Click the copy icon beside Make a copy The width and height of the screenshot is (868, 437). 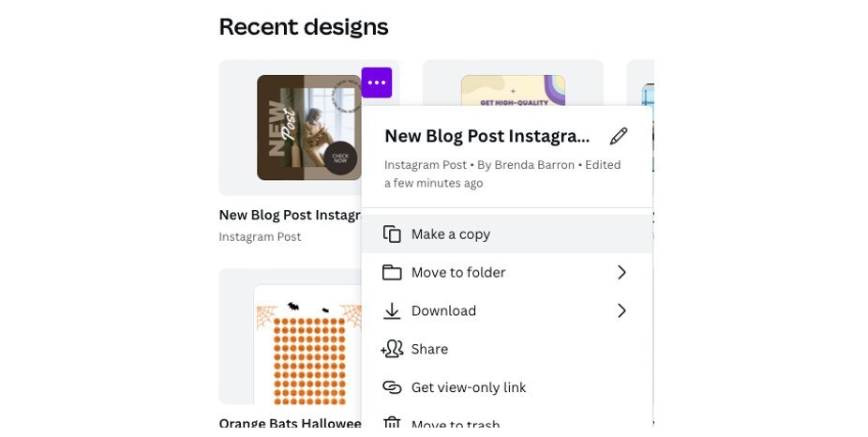pos(392,234)
